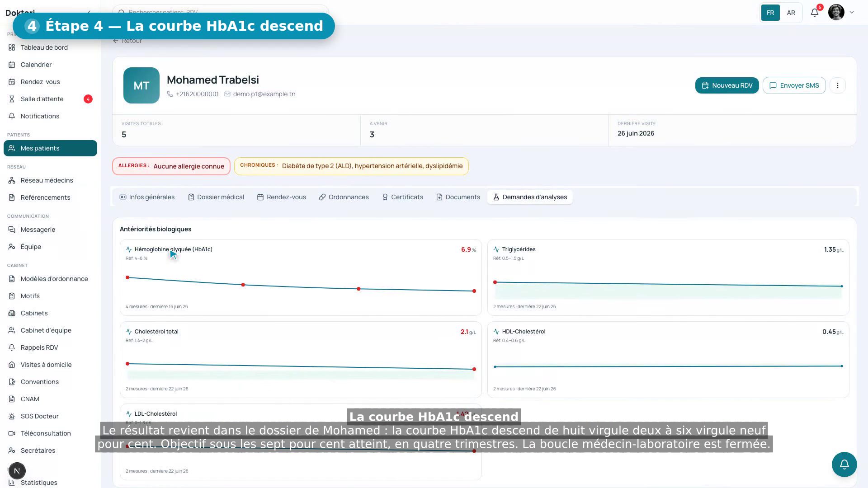The height and width of the screenshot is (488, 868).
Task: Open the Dossier médical tab
Action: pos(216,197)
